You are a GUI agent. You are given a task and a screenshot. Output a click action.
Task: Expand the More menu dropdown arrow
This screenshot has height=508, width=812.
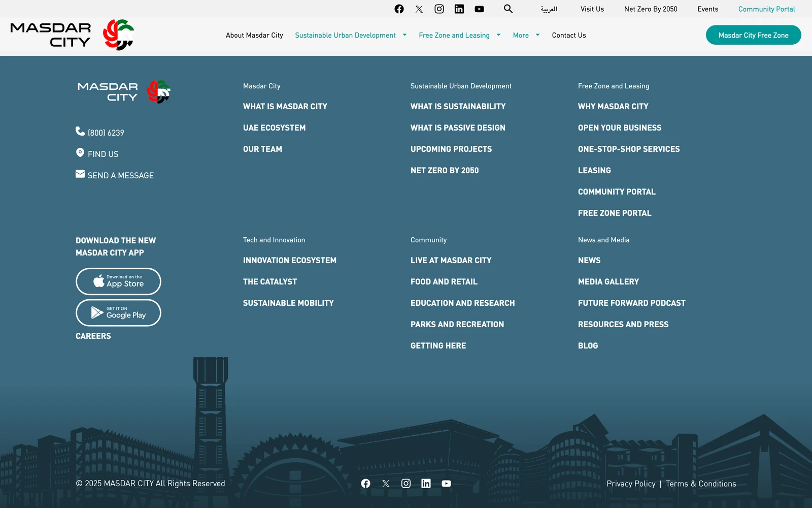[x=537, y=35]
